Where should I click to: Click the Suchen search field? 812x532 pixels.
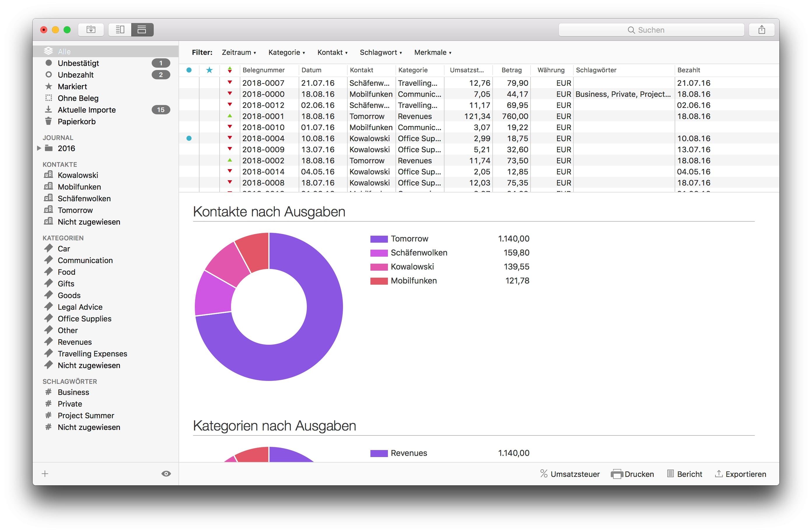click(x=651, y=30)
